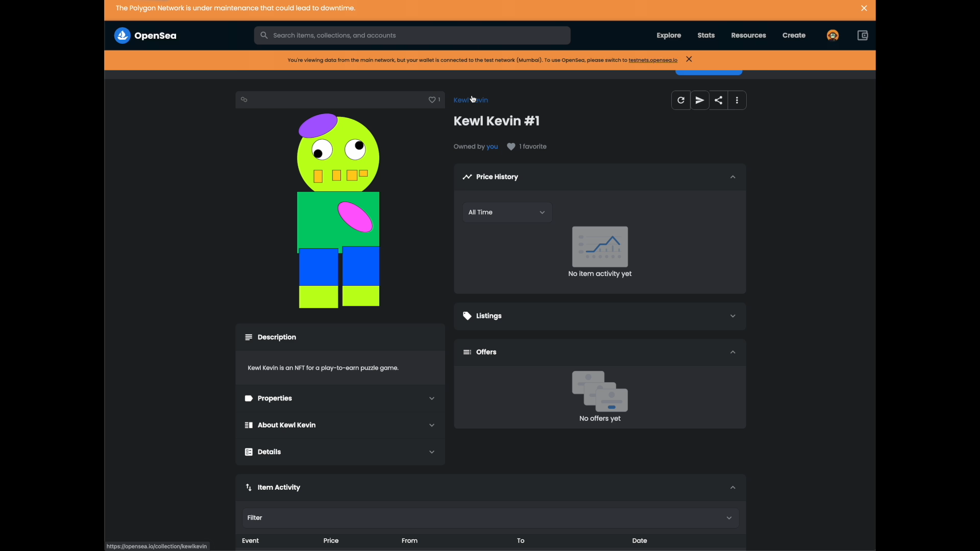Click the Price History chart icon
The image size is (980, 551).
pyautogui.click(x=467, y=177)
